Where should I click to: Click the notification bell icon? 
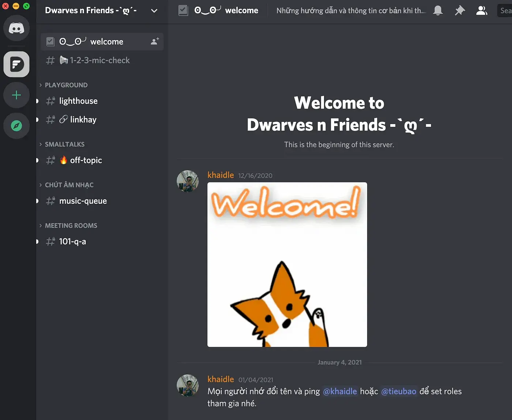[x=438, y=11]
